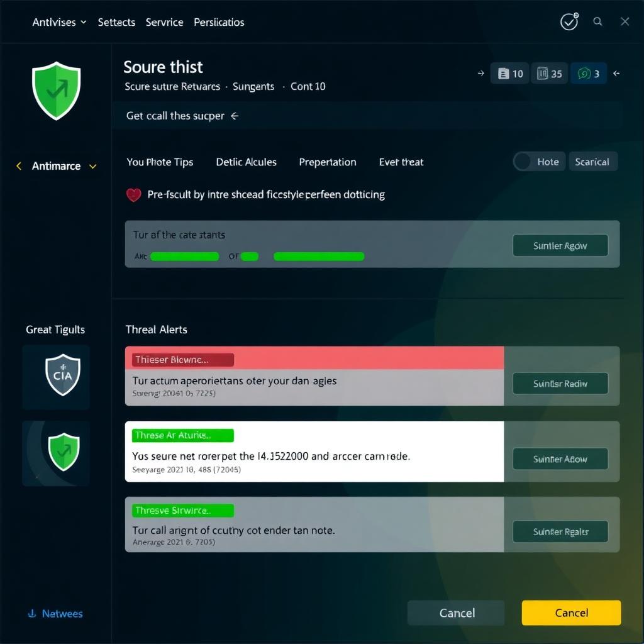
Task: Click the Cont 10 breadcrumb
Action: tap(308, 87)
